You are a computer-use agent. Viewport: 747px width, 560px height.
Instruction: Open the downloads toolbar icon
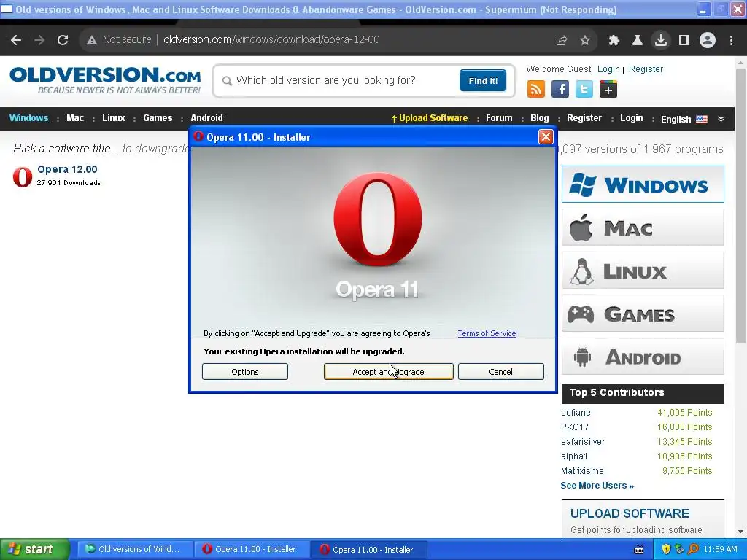661,41
